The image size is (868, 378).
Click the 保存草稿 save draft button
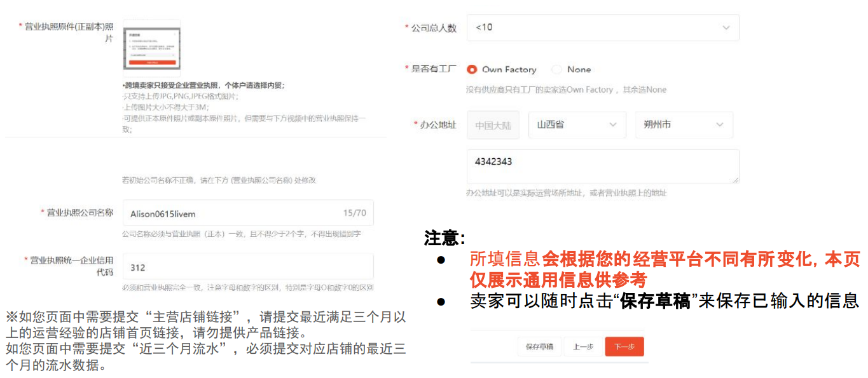coord(539,347)
